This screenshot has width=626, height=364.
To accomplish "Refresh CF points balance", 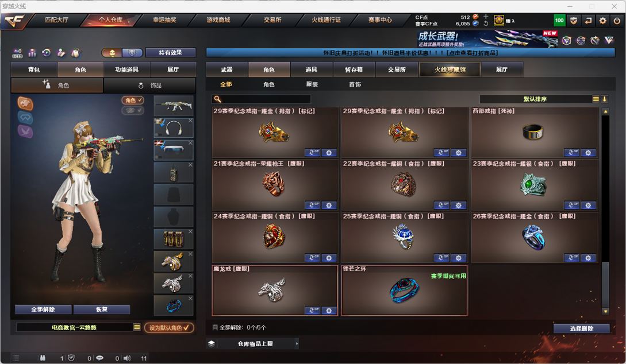I will [x=486, y=24].
